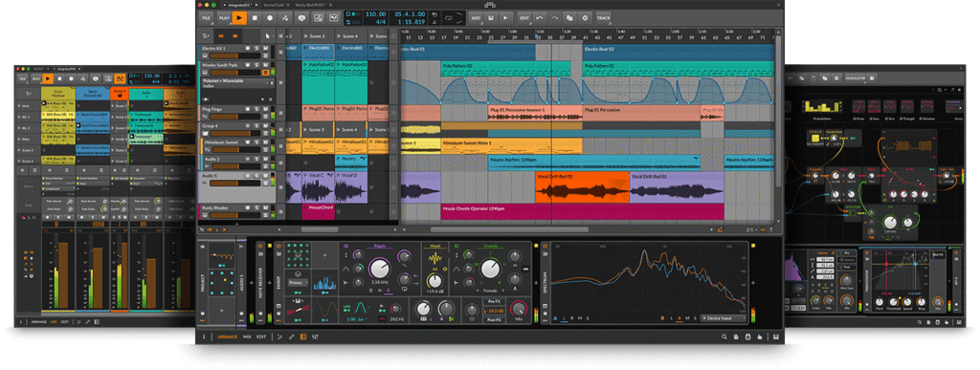Mute the Wonky Synth Pads track
The image size is (980, 370).
(266, 66)
